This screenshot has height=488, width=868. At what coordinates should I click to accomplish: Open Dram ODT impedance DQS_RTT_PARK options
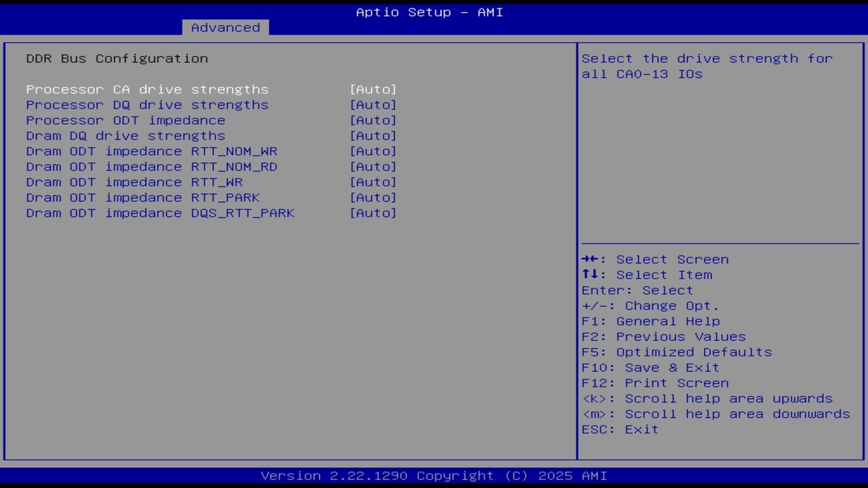[160, 213]
